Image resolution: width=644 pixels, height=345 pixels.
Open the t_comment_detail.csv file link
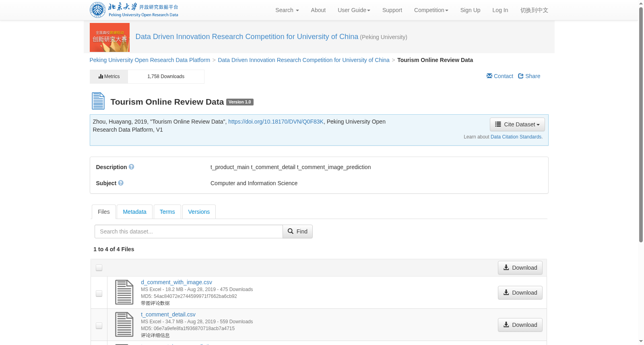coord(168,314)
